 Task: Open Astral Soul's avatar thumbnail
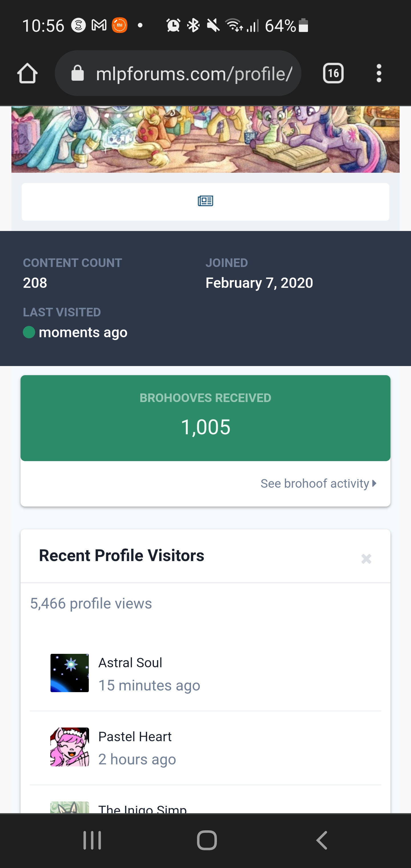pyautogui.click(x=70, y=673)
